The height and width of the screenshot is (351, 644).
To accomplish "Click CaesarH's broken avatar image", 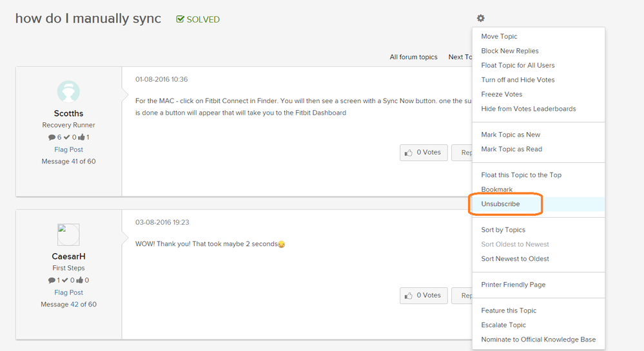I will 68,234.
